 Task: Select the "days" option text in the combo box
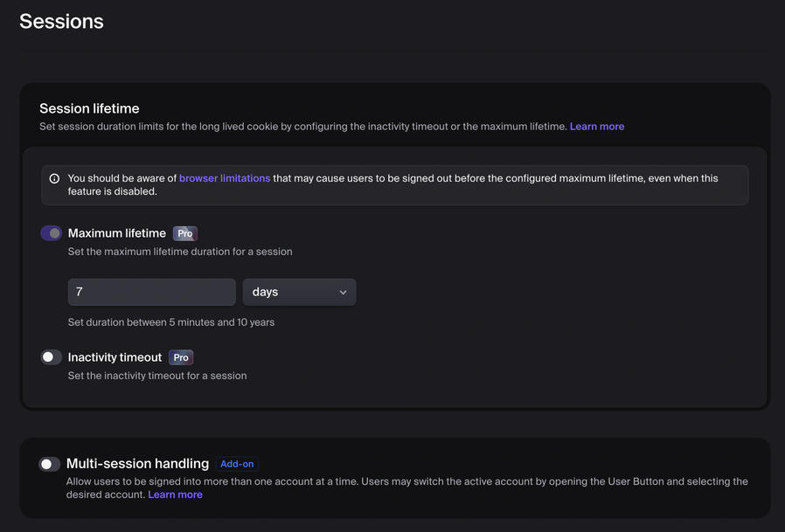click(x=265, y=292)
